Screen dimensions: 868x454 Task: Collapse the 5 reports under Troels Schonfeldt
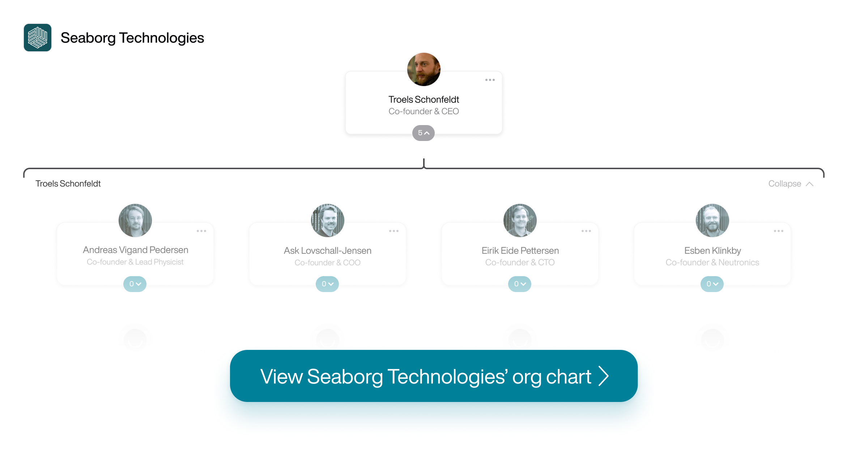pyautogui.click(x=424, y=133)
